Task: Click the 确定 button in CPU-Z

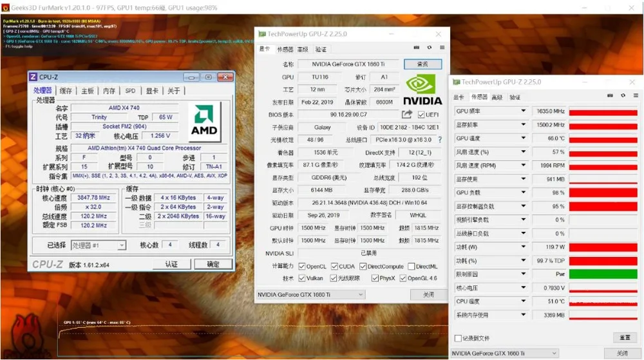Action: (213, 264)
